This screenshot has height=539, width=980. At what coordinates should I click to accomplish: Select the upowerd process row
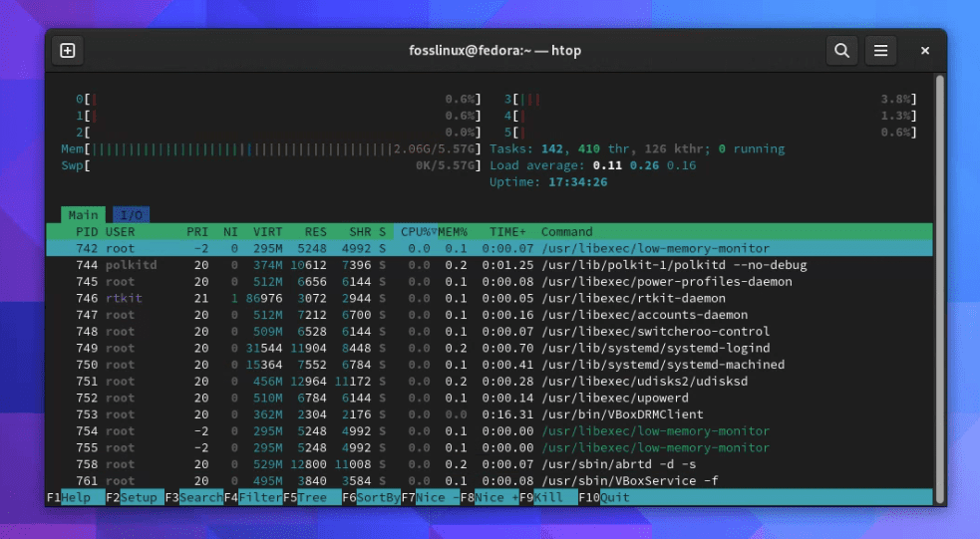[x=490, y=398]
